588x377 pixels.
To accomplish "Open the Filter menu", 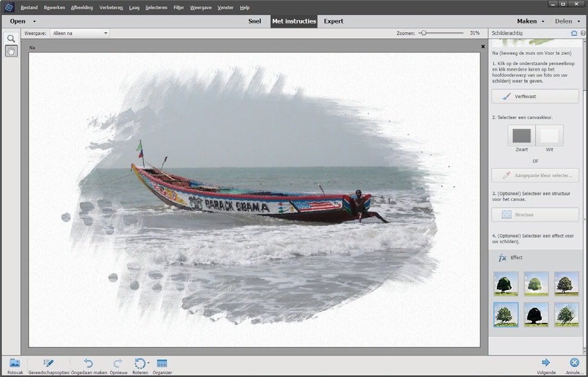I will point(178,7).
